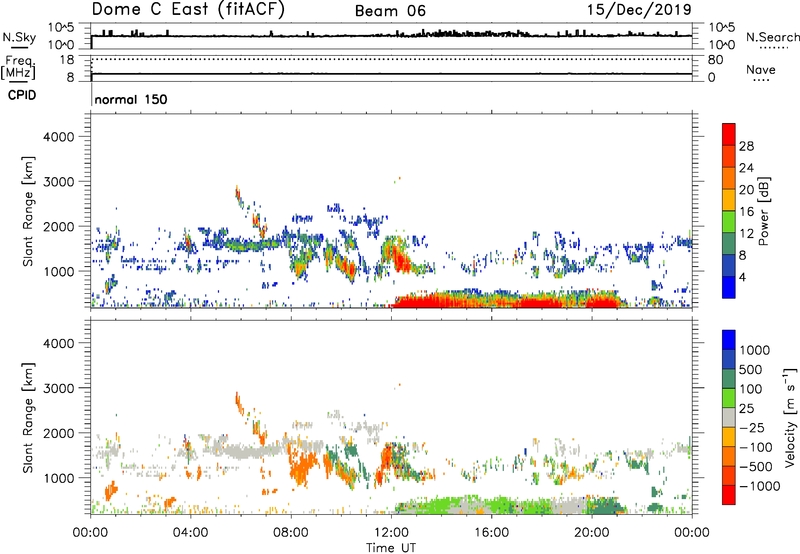Click the 'Dome C East (fitACF)' title
Screen dimensions: 800x554
click(x=188, y=10)
